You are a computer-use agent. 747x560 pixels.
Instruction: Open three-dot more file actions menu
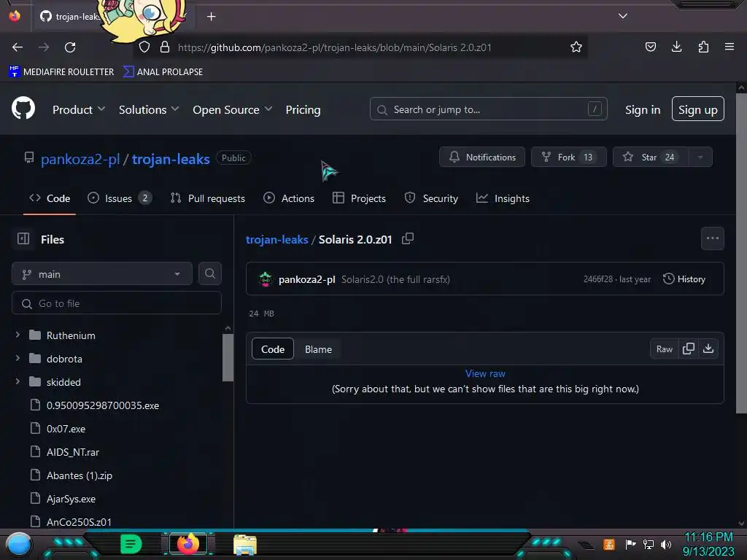click(712, 238)
